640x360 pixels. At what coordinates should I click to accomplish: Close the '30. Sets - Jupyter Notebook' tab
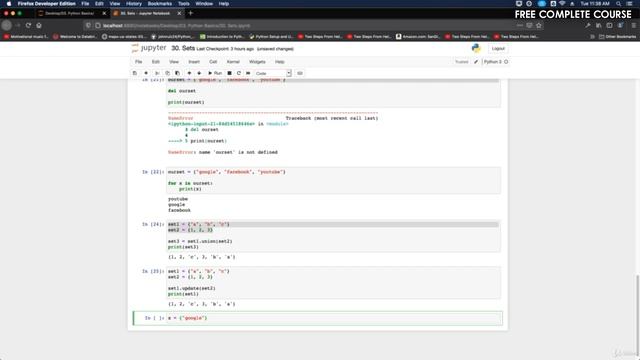179,13
